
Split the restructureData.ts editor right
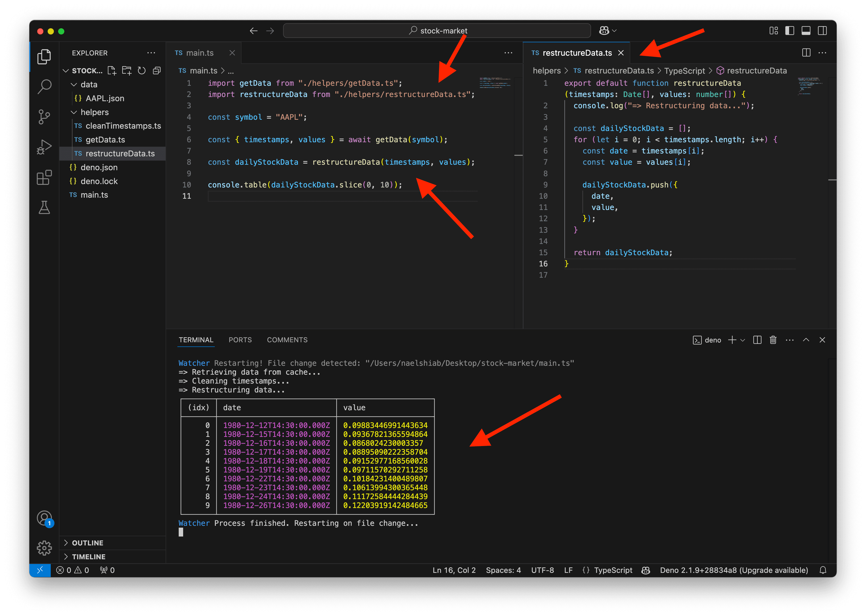coord(806,53)
